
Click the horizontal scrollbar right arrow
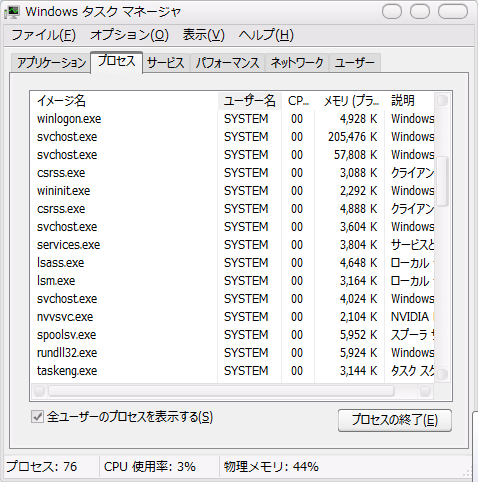(426, 391)
